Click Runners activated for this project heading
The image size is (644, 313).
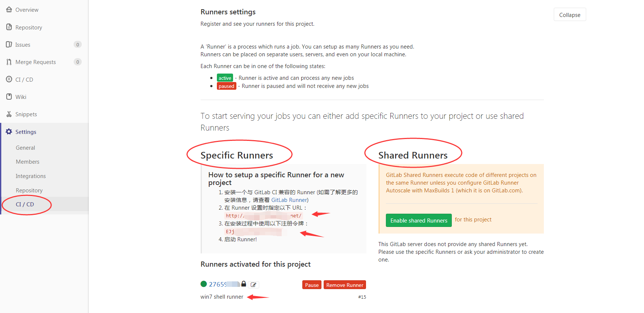pos(256,264)
